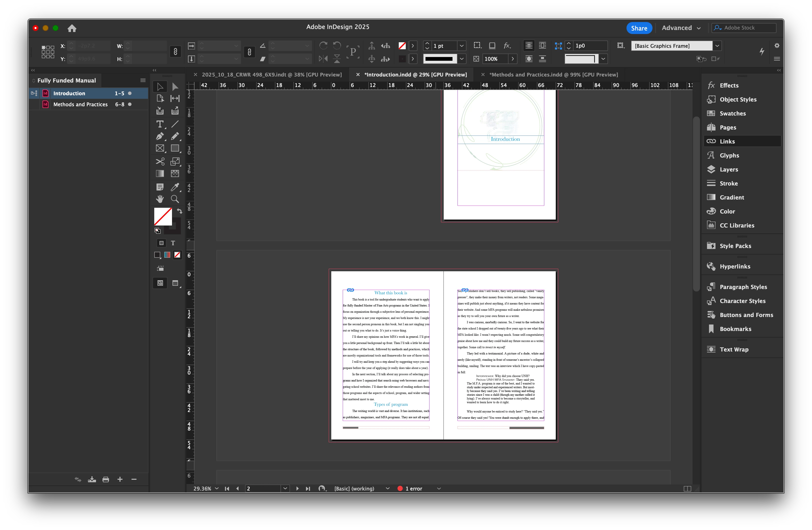
Task: Expand the Basic Graphics Frame style dropdown
Action: [x=717, y=46]
